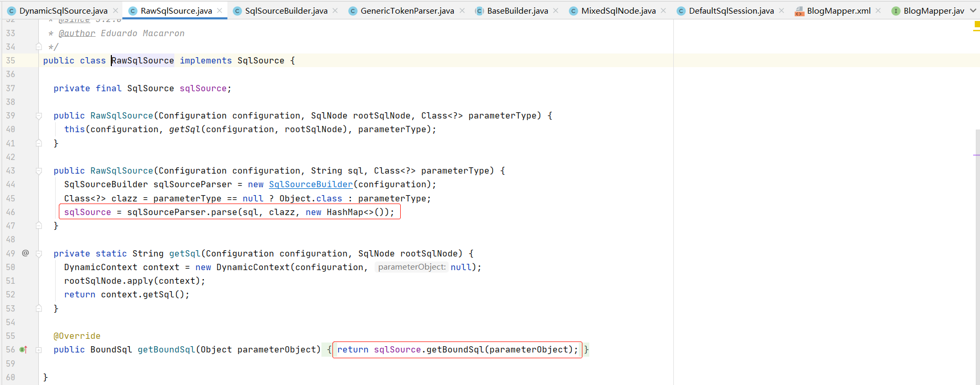The width and height of the screenshot is (980, 385).
Task: Click the italic getSql call on line 40
Action: click(x=185, y=129)
